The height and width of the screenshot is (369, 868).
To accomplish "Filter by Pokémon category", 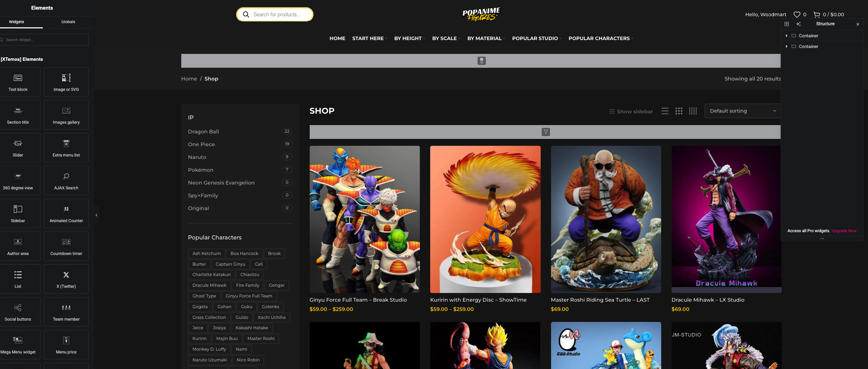I will (x=201, y=170).
